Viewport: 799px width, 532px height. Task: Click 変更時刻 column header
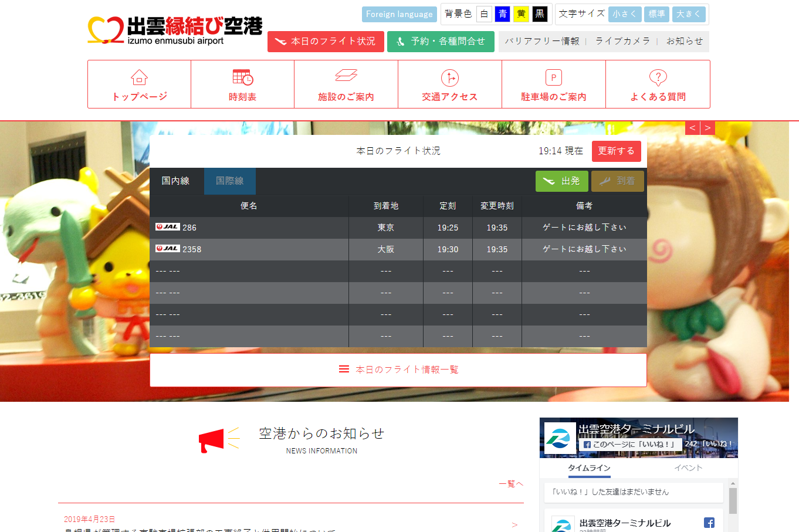tap(497, 206)
